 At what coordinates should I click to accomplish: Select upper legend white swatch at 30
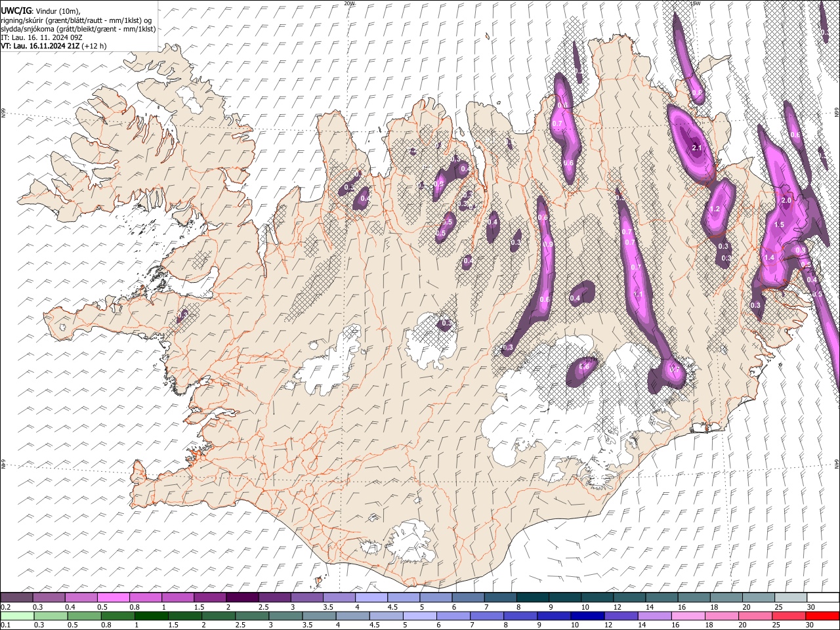(x=824, y=598)
